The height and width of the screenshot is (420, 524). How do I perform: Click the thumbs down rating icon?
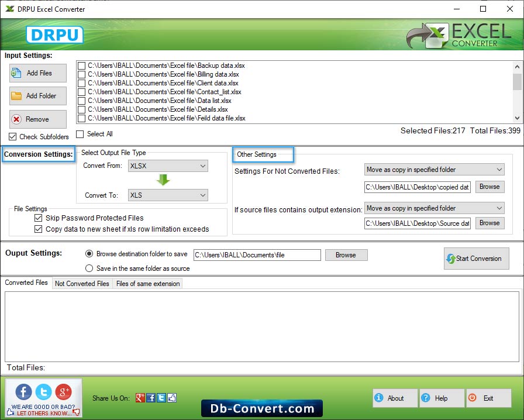pyautogui.click(x=76, y=412)
